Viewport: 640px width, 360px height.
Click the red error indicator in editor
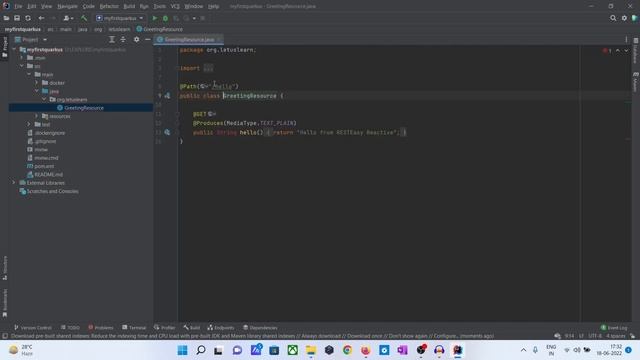click(x=607, y=51)
